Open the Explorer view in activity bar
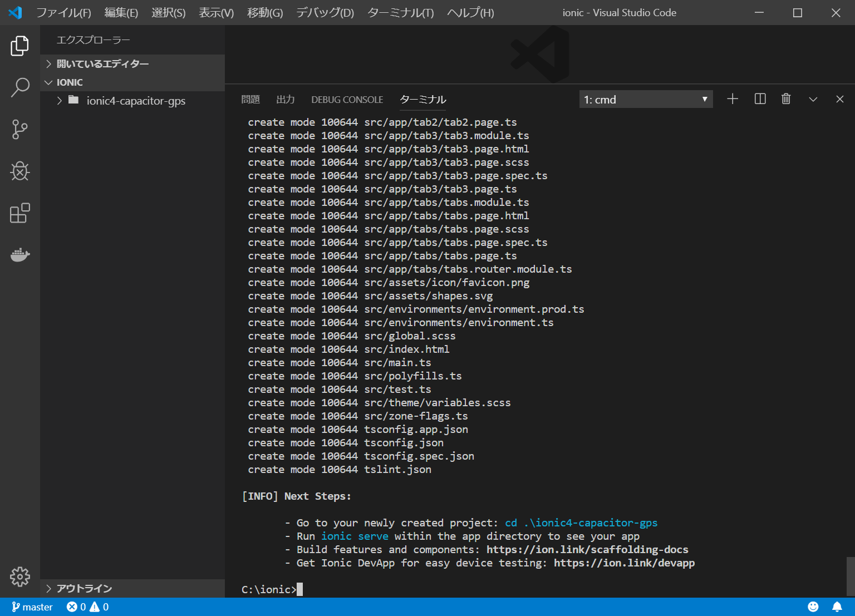The image size is (855, 616). pos(19,46)
